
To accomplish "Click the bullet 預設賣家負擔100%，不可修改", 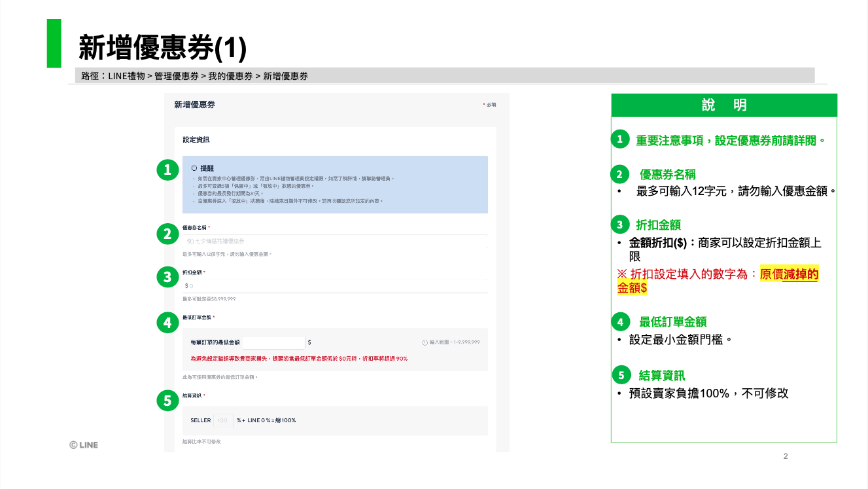I will pyautogui.click(x=709, y=393).
